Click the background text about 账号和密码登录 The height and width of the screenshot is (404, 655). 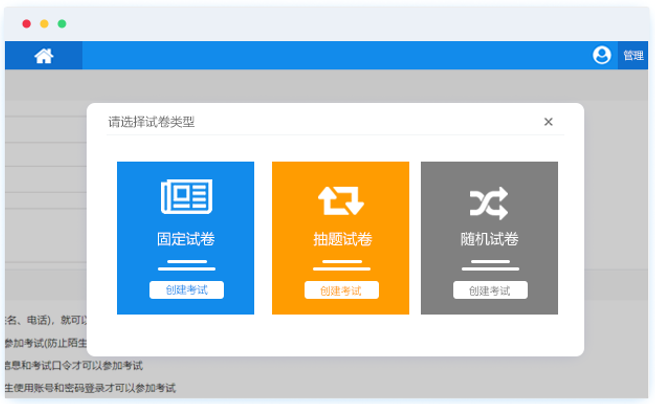(90, 388)
